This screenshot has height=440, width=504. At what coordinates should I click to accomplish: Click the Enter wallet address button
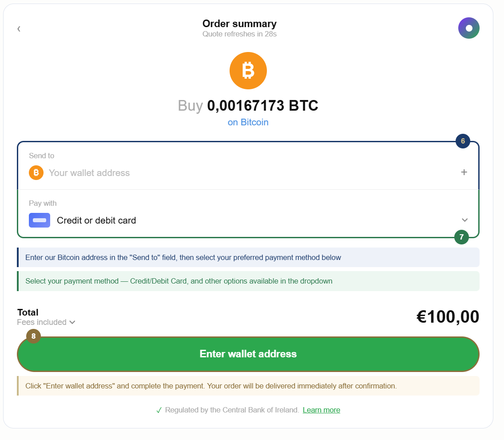248,354
